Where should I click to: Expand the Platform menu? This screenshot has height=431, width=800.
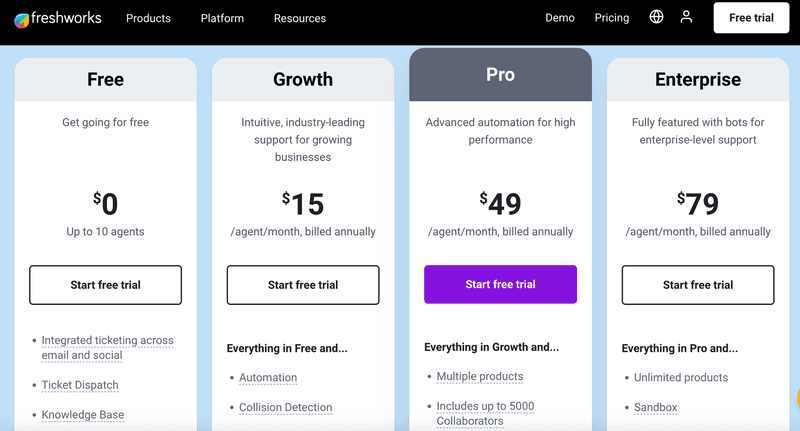tap(222, 18)
